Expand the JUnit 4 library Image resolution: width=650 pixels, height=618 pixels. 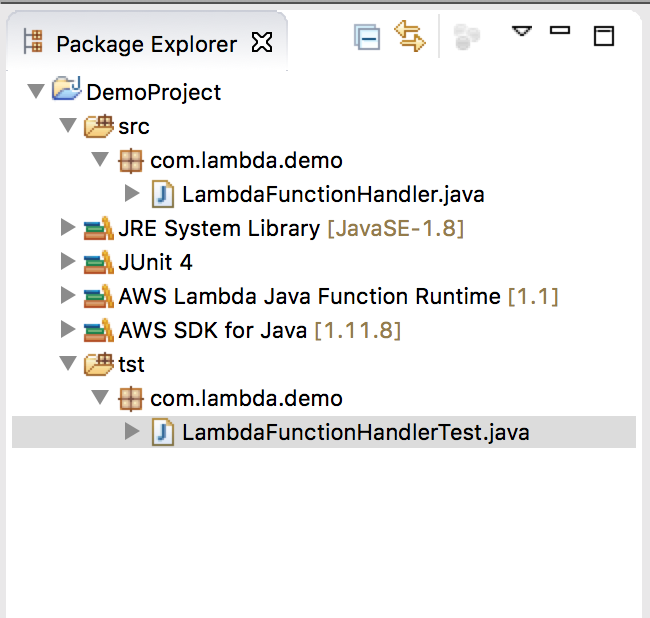click(x=68, y=262)
